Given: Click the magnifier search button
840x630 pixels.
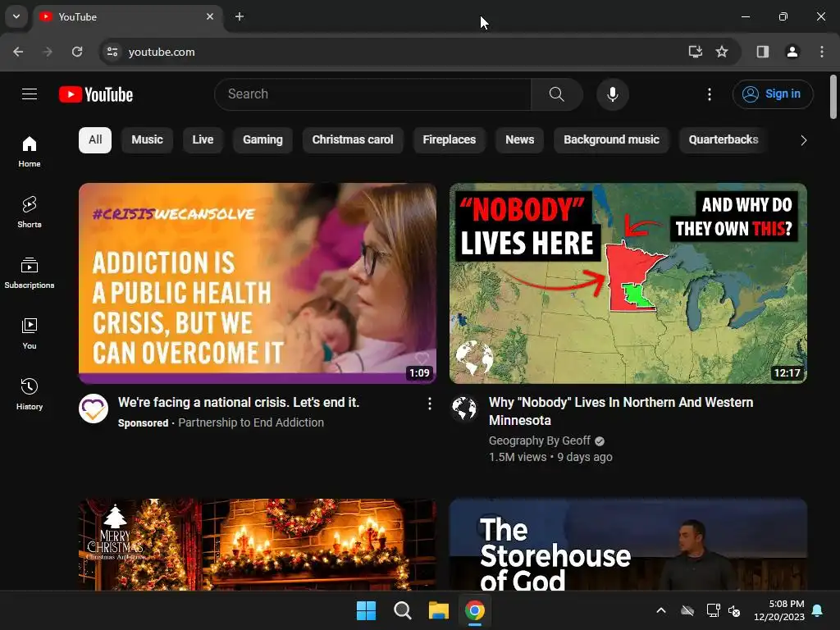Looking at the screenshot, I should (557, 94).
